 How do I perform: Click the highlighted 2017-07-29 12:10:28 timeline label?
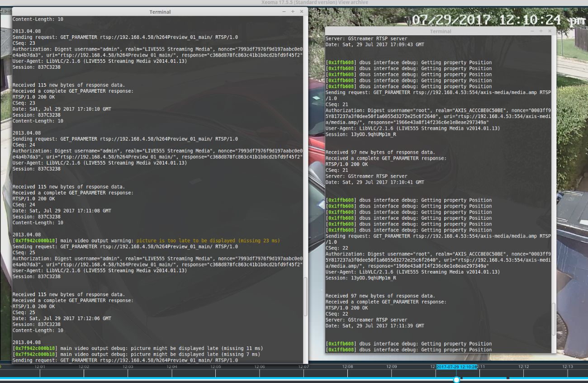tap(457, 367)
